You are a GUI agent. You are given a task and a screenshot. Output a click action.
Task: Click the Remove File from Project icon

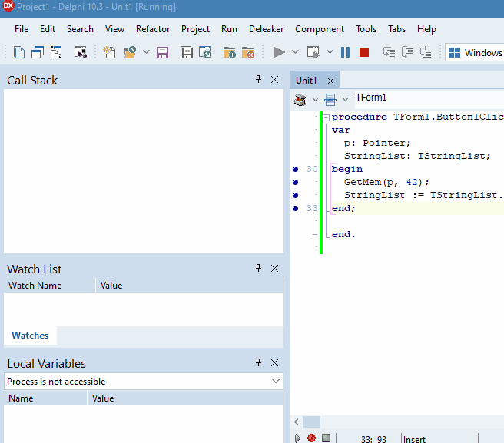pos(247,52)
